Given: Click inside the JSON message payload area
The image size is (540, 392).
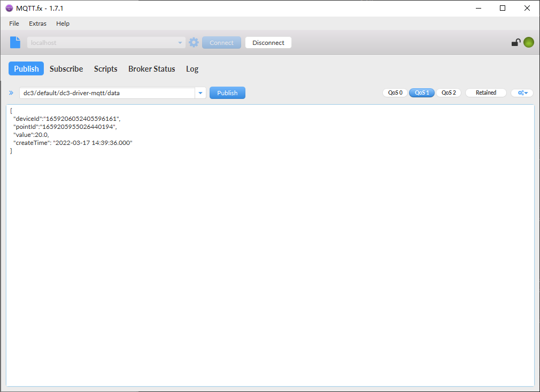Looking at the screenshot, I should pyautogui.click(x=270, y=241).
